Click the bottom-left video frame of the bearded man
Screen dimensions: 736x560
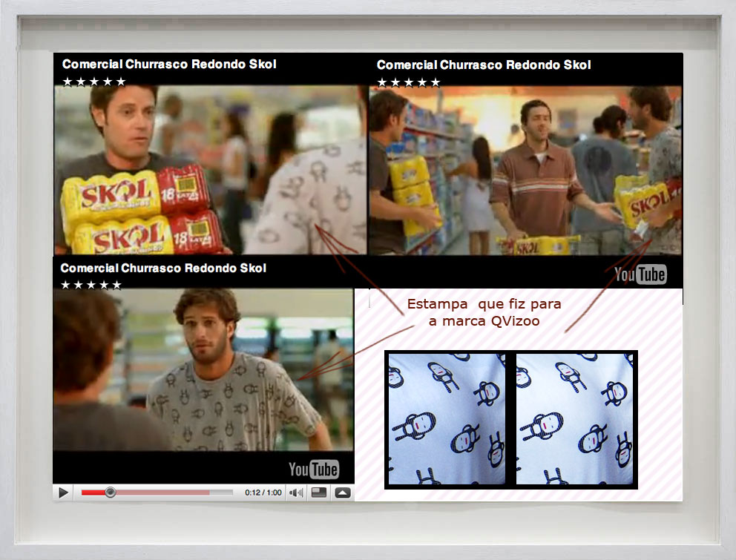[x=203, y=370]
